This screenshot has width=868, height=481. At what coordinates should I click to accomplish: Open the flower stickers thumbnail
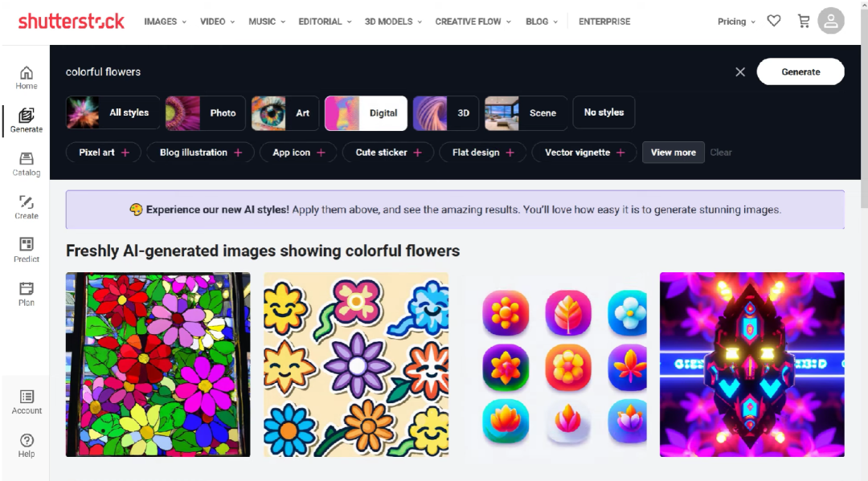click(x=356, y=365)
